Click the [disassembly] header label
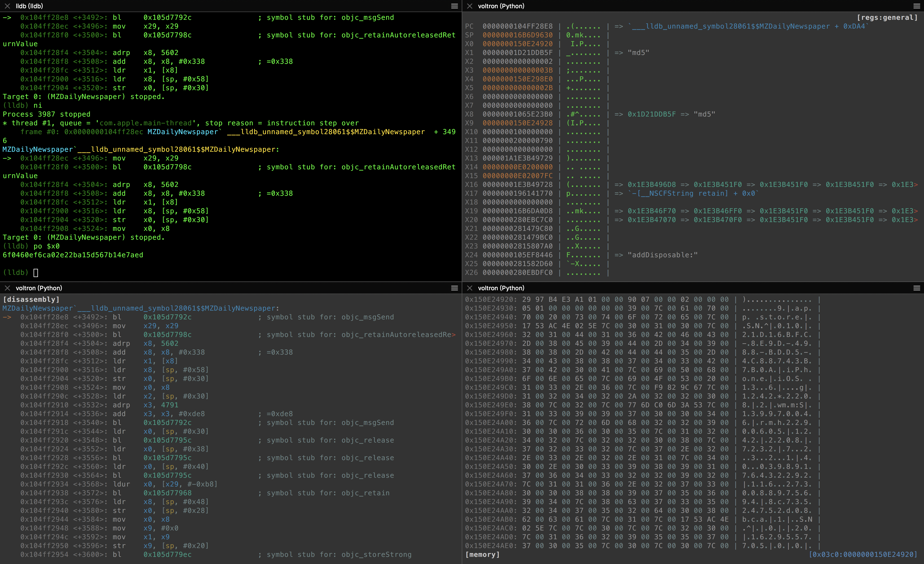The height and width of the screenshot is (564, 924). [x=31, y=299]
